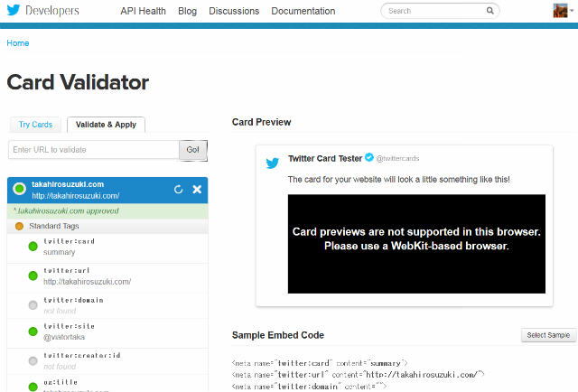The height and width of the screenshot is (392, 578).
Task: Click the black card preview box
Action: coord(416,244)
